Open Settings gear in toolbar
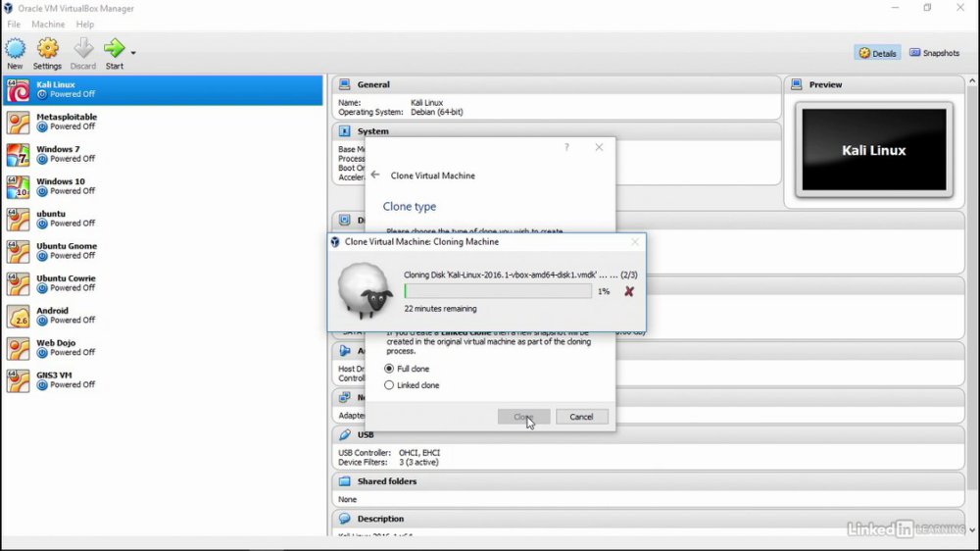The image size is (980, 551). (47, 48)
